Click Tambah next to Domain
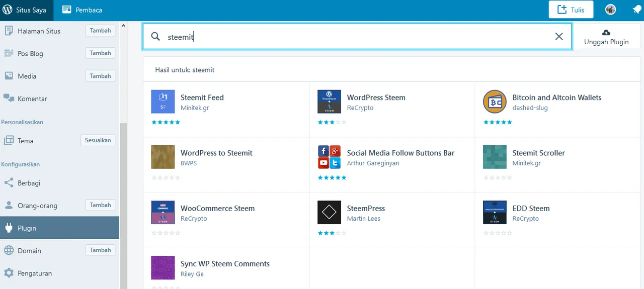Screen dimensions: 644x289 100,250
